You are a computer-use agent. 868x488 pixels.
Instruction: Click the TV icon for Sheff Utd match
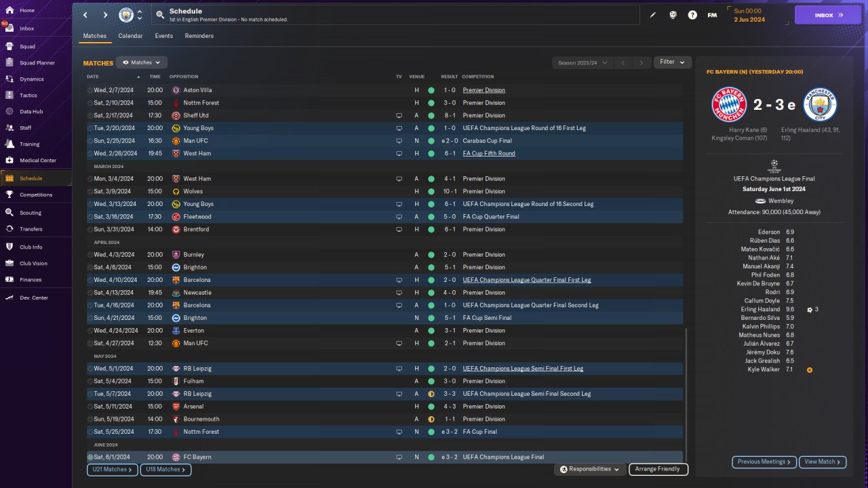pyautogui.click(x=399, y=115)
